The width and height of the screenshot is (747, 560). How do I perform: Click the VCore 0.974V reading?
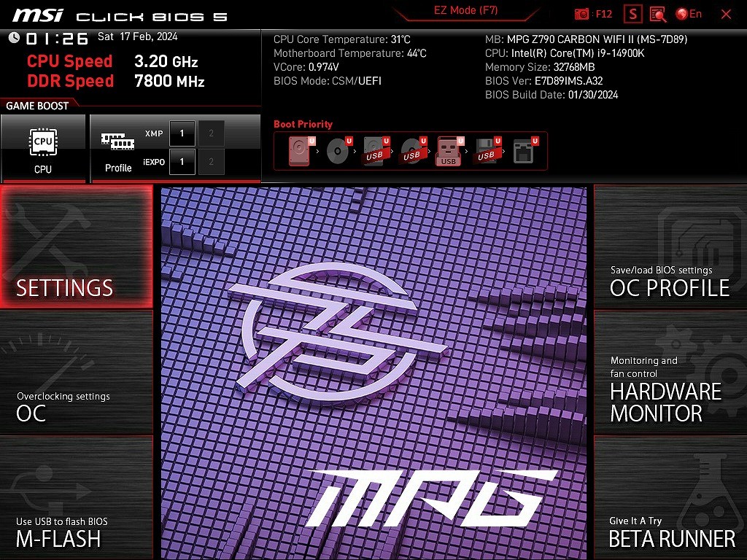(306, 67)
